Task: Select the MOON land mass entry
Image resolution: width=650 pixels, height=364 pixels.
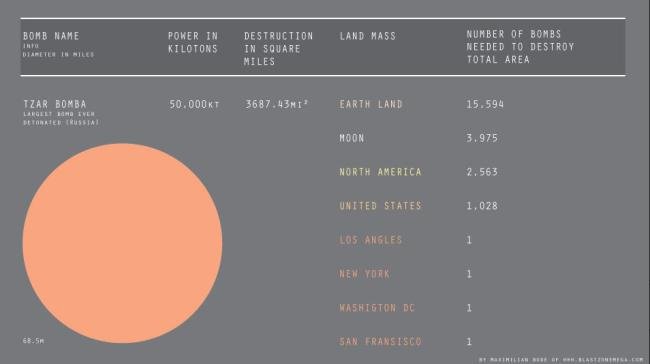Action: point(352,138)
